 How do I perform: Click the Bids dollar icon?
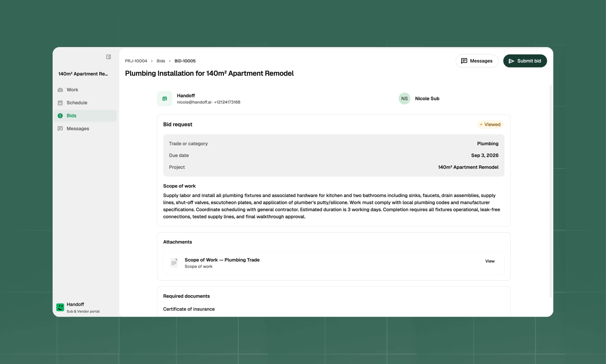pyautogui.click(x=60, y=116)
